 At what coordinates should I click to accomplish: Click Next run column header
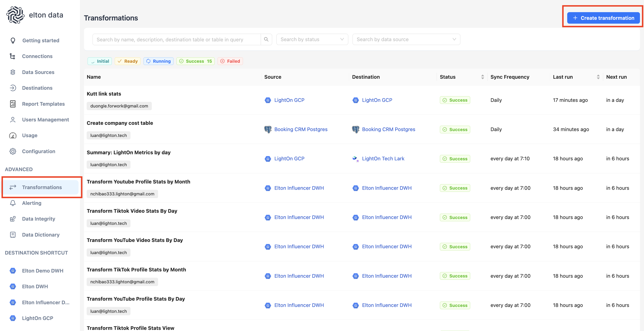616,77
